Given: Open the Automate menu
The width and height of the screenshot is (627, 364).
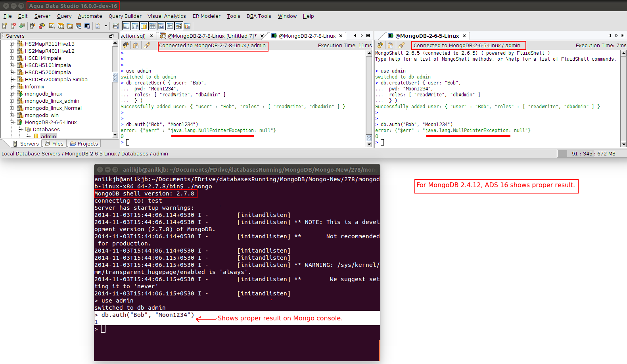Looking at the screenshot, I should click(90, 16).
